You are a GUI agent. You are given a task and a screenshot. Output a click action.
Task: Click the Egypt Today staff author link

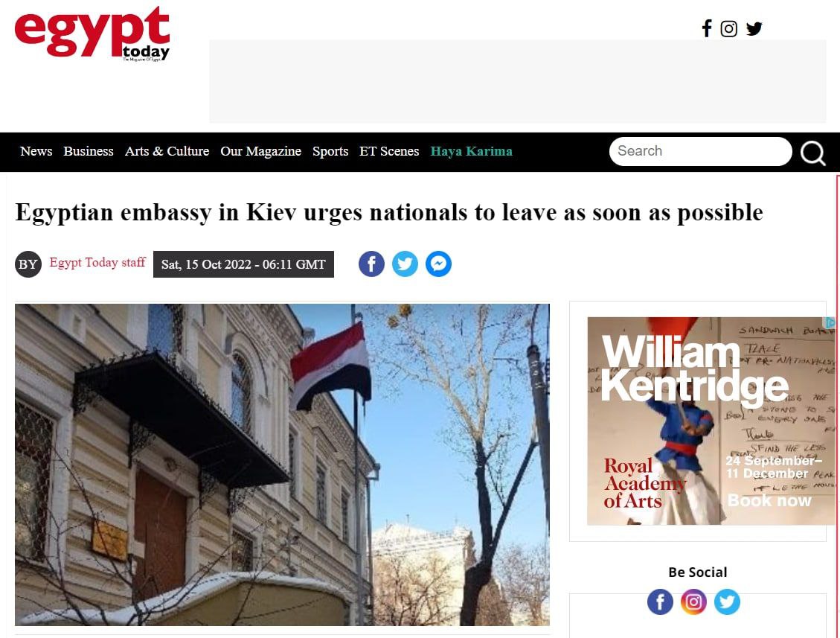coord(97,262)
